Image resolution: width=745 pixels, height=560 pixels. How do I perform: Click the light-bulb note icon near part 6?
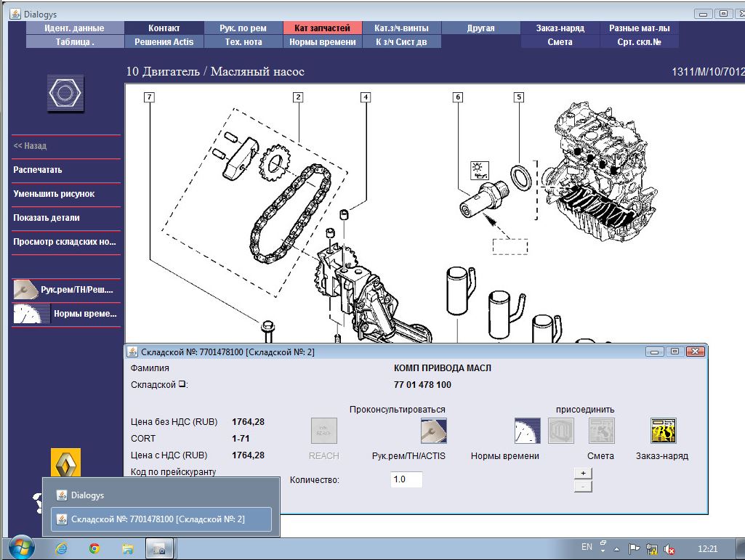click(479, 170)
